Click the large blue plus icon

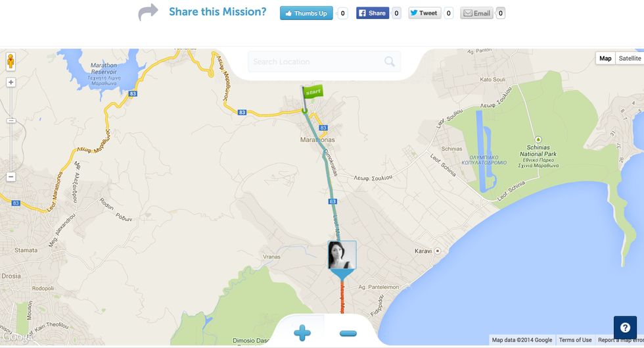302,333
